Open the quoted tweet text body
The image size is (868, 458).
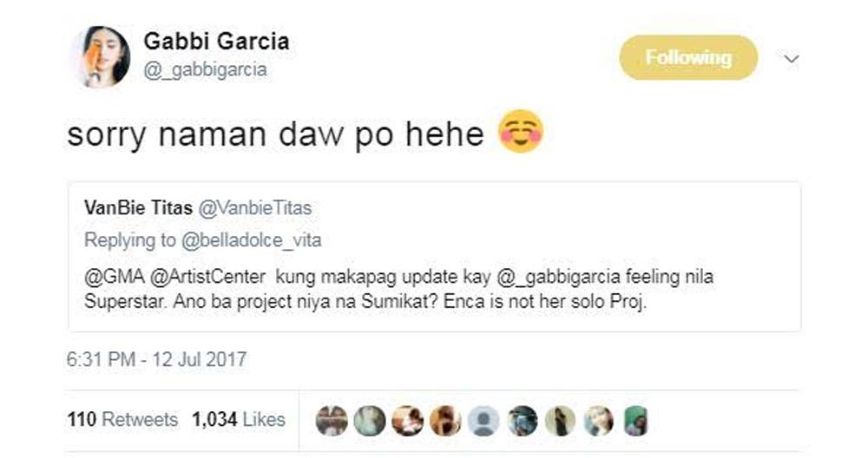click(398, 290)
